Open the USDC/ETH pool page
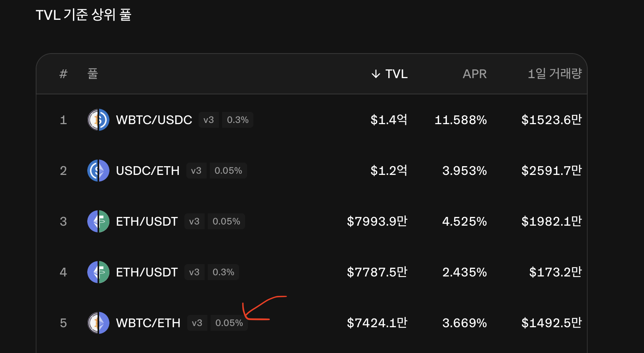The image size is (644, 353). 148,170
